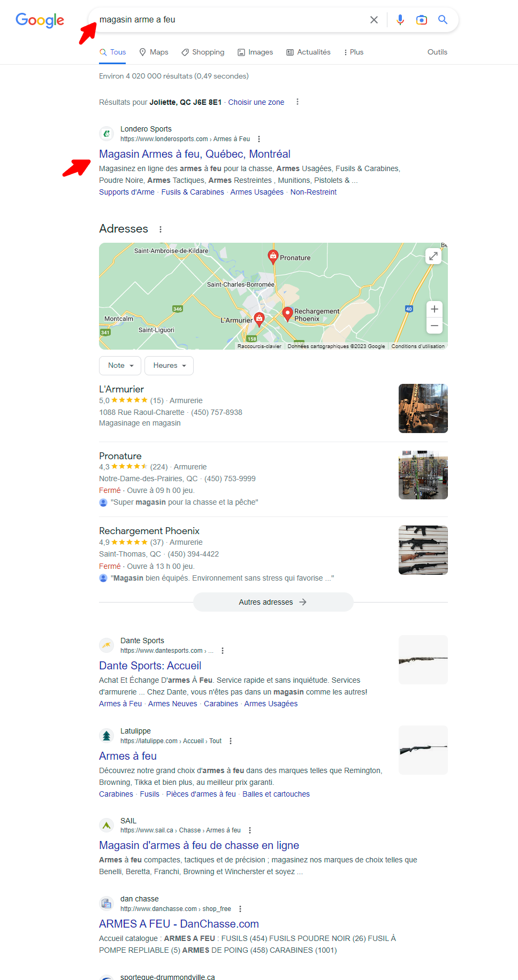Expand the Heures filter dropdown
The image size is (518, 980).
coord(169,366)
